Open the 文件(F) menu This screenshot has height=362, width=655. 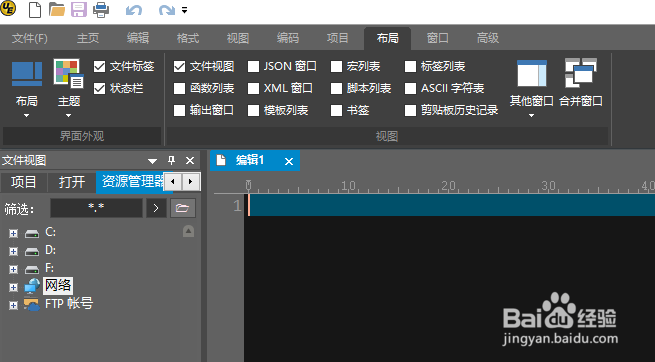pyautogui.click(x=30, y=38)
